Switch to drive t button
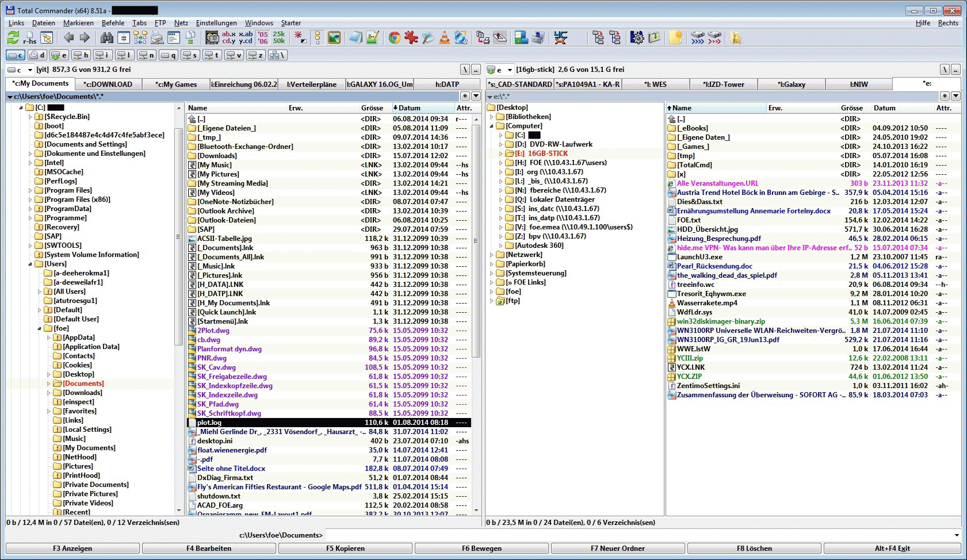967x560 pixels. (x=212, y=55)
